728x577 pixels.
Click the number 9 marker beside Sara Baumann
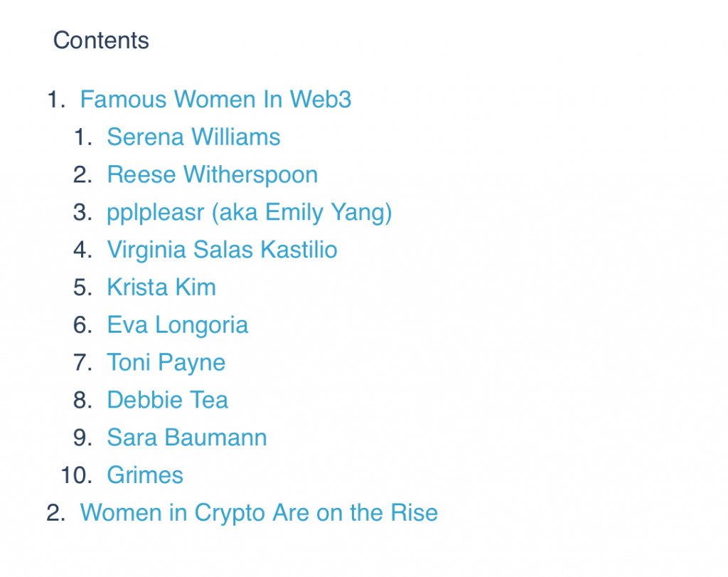(x=82, y=438)
